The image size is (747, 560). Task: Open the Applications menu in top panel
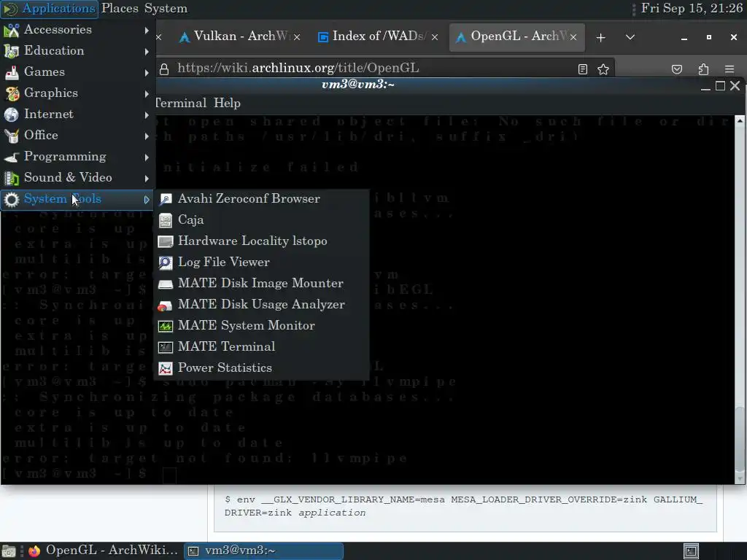tap(50, 9)
